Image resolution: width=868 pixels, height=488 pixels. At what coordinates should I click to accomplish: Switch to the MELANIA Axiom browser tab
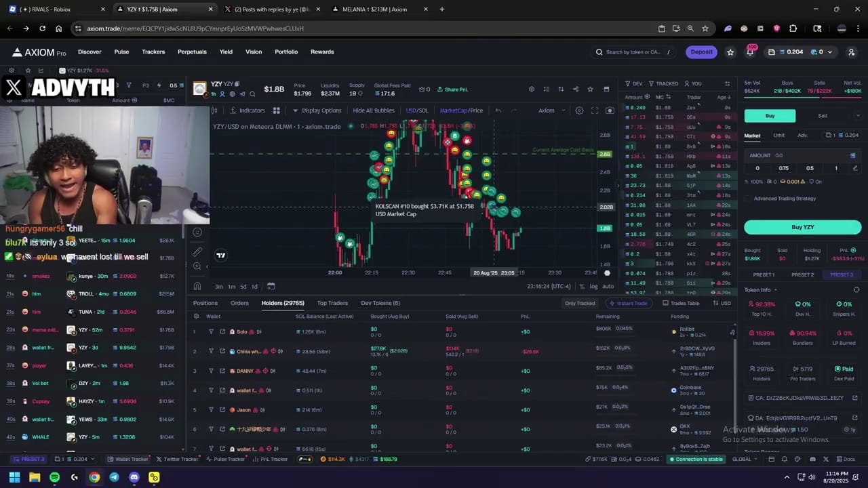(375, 9)
